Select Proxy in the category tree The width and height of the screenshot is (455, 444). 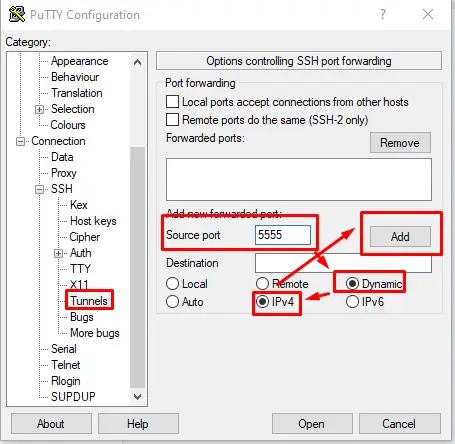point(64,173)
